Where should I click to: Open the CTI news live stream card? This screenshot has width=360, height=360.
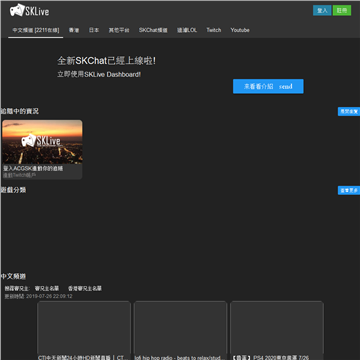(x=84, y=331)
